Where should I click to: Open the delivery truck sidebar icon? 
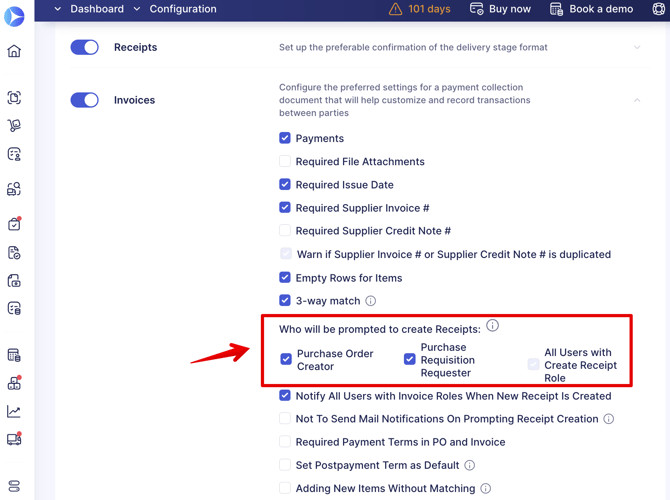click(14, 439)
